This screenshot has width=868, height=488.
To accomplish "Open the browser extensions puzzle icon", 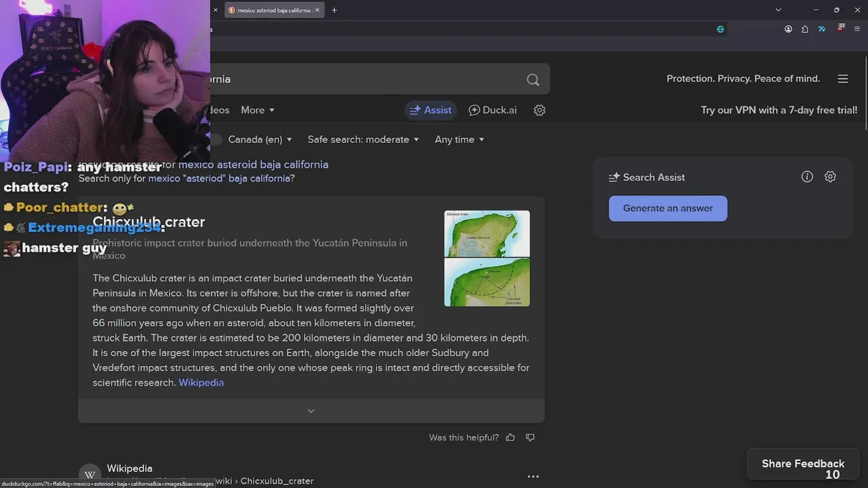I will [x=805, y=29].
